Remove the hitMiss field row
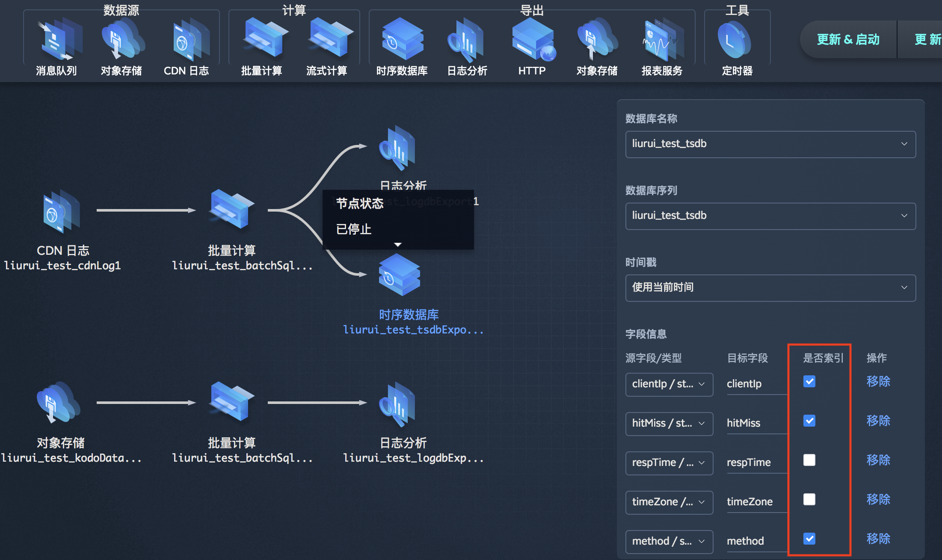 tap(878, 421)
